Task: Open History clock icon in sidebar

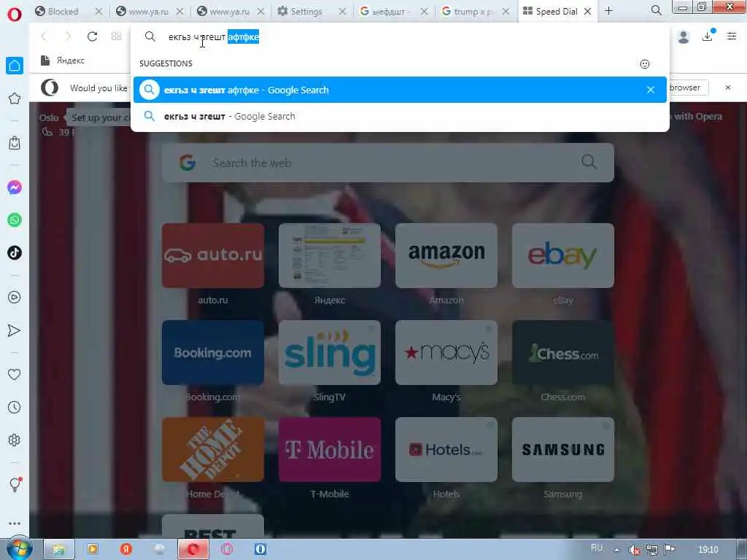Action: pos(15,407)
